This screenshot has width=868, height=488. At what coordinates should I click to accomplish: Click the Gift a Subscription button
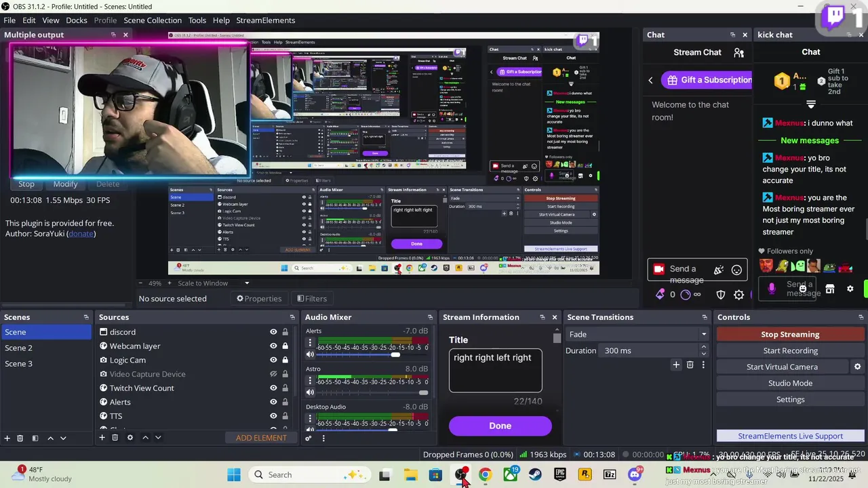tap(708, 80)
